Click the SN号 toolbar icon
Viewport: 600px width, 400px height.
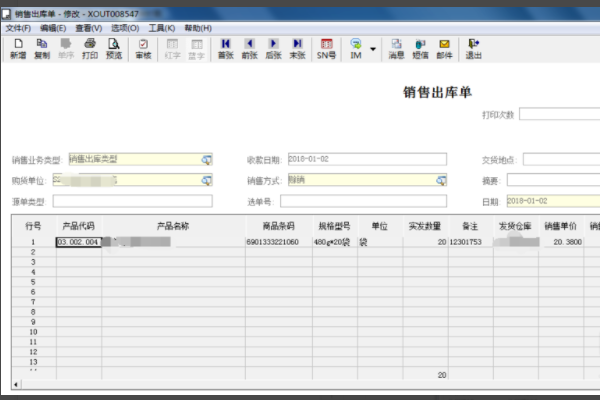click(x=326, y=49)
